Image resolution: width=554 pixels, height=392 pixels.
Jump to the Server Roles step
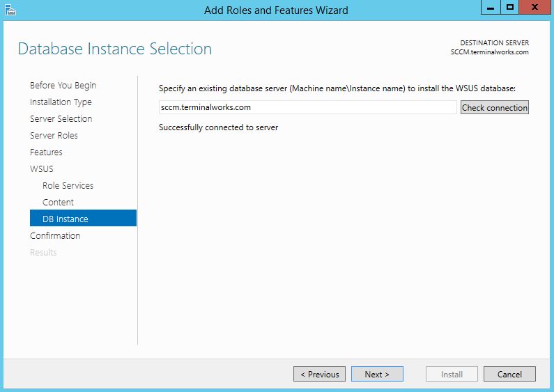(x=54, y=136)
